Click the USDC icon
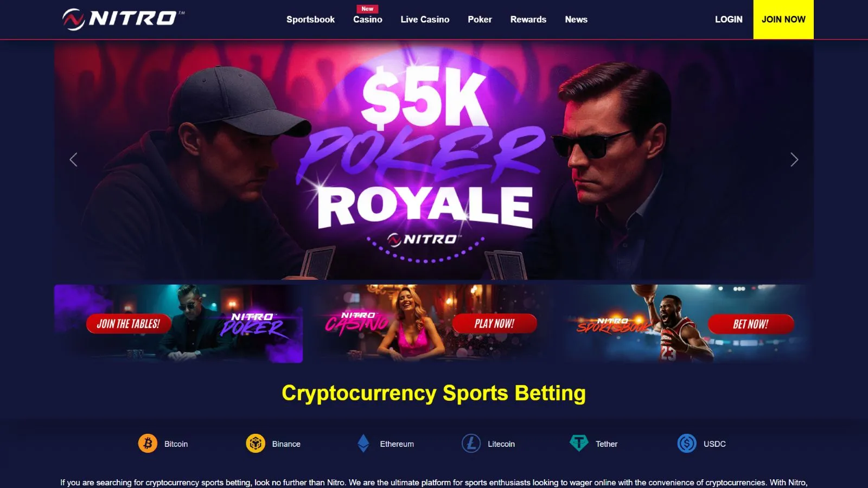Image resolution: width=868 pixels, height=488 pixels. [687, 444]
